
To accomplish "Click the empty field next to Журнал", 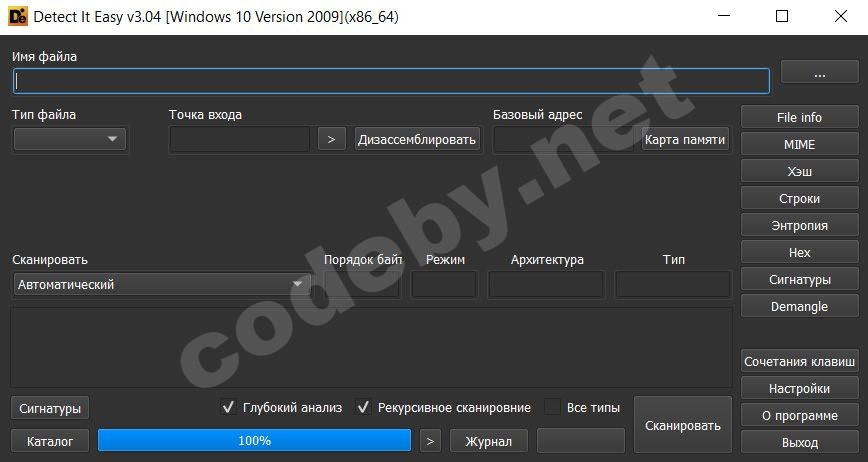I will [x=581, y=441].
